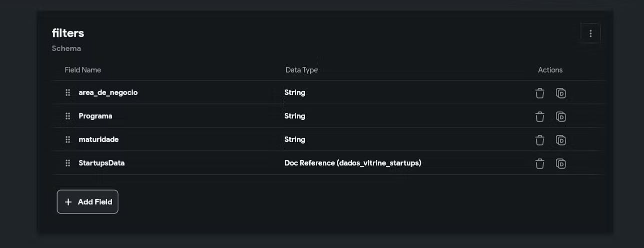
Task: Select the Programa field name
Action: tap(96, 116)
